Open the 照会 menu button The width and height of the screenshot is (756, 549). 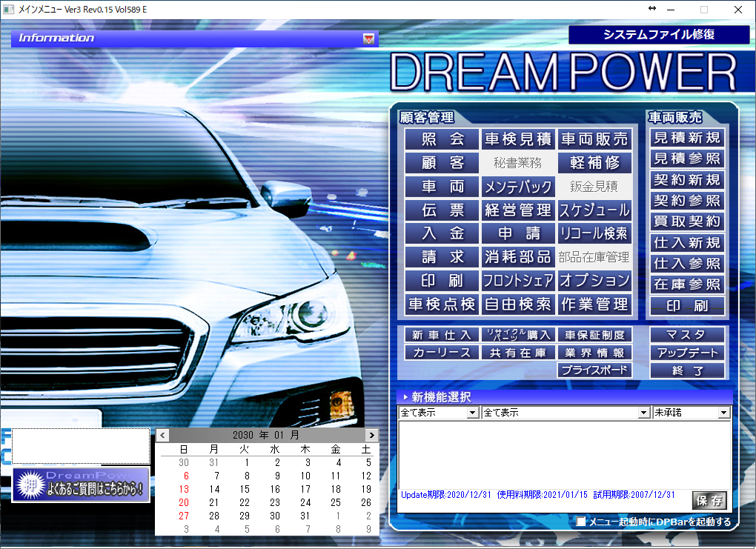pos(442,139)
